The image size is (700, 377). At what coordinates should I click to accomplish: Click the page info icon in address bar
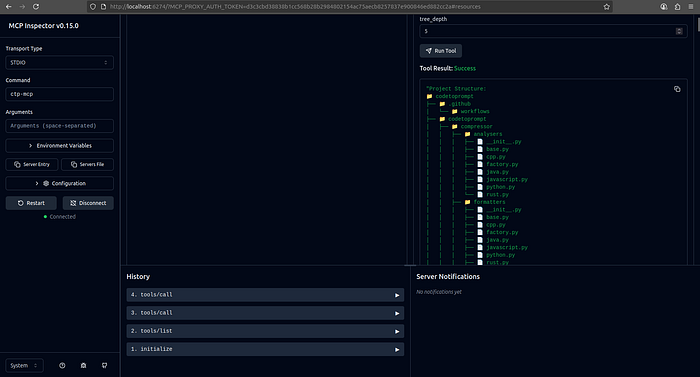click(x=103, y=7)
